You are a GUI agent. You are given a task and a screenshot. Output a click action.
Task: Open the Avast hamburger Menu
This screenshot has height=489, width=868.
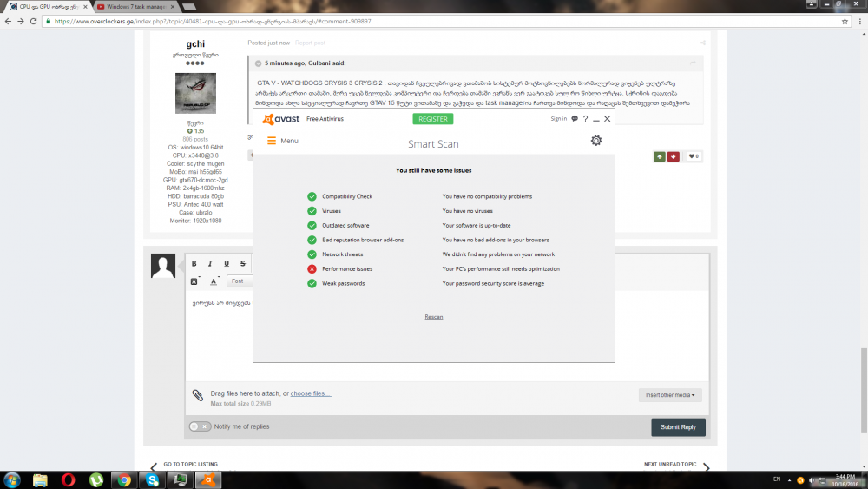pos(282,141)
